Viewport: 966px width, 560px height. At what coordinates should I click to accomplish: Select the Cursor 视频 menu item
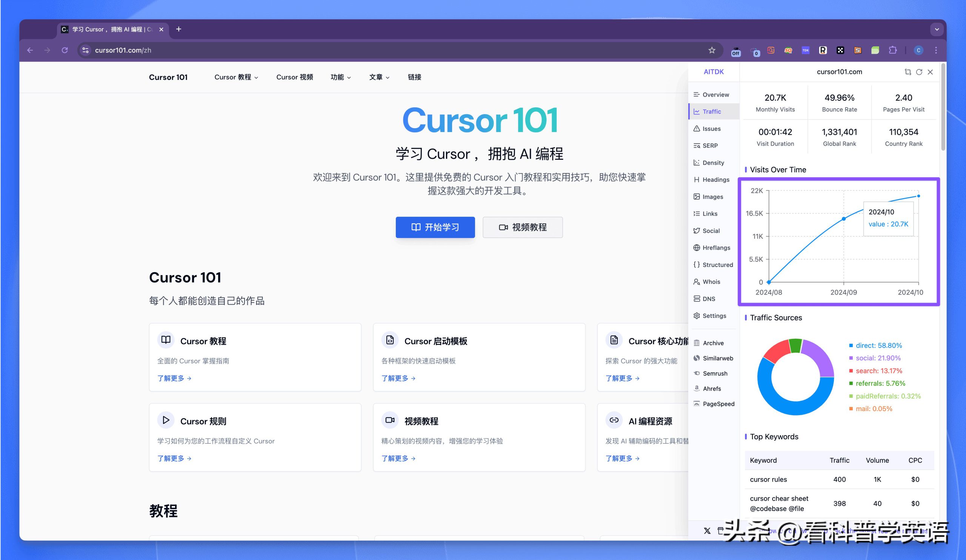coord(295,77)
